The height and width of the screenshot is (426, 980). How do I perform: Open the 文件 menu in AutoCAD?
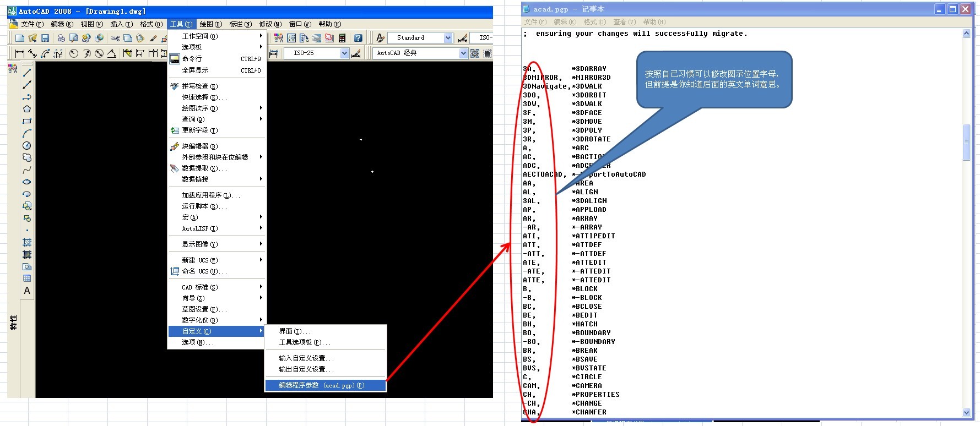pos(31,24)
